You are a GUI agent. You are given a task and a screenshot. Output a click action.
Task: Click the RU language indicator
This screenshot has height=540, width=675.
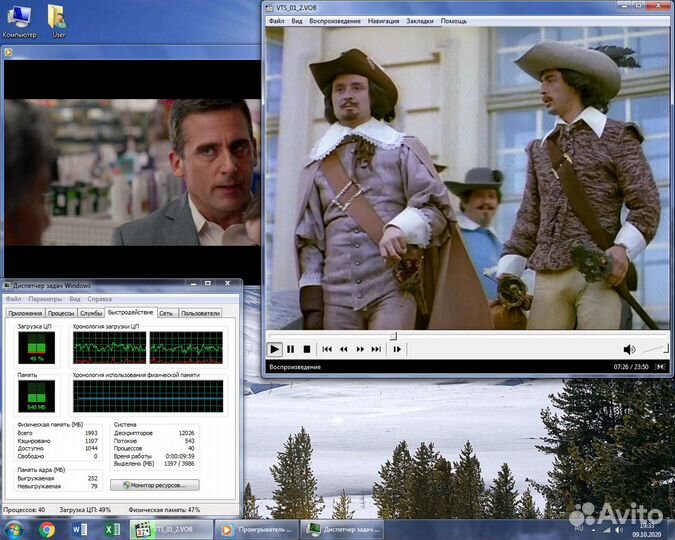579,528
